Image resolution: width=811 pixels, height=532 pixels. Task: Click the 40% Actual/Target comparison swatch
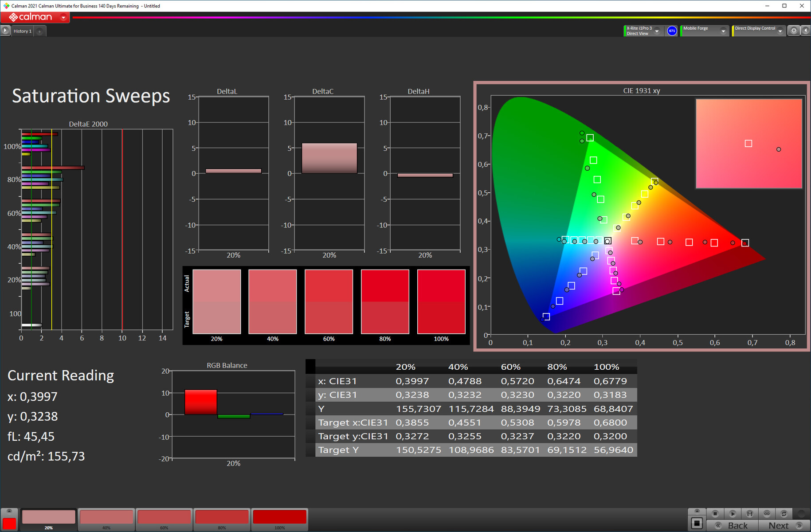tap(273, 301)
